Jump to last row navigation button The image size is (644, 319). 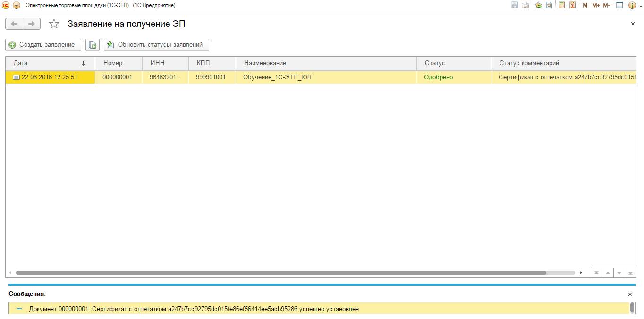pyautogui.click(x=630, y=273)
